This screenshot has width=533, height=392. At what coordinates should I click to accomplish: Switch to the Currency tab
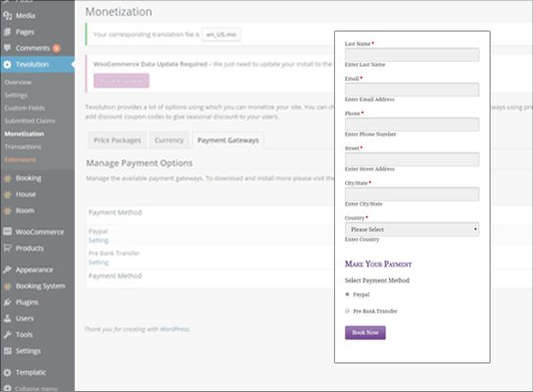[168, 140]
